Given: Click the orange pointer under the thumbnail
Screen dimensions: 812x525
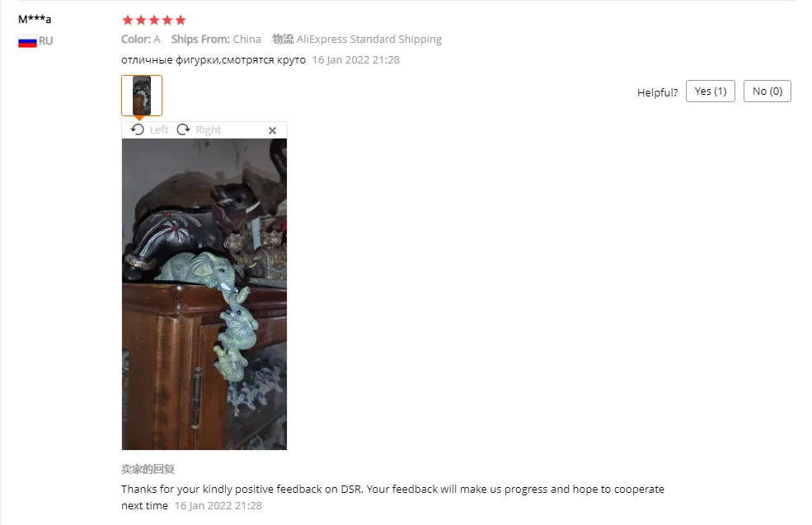Looking at the screenshot, I should [x=139, y=119].
